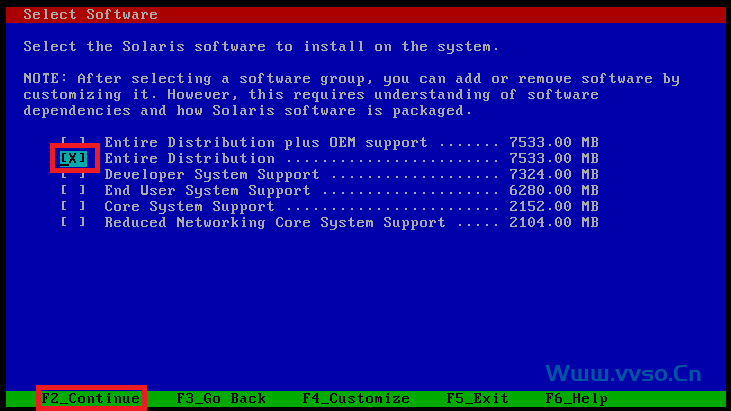This screenshot has width=731, height=411.
Task: Click F5_Exit in the function bar
Action: coord(477,398)
